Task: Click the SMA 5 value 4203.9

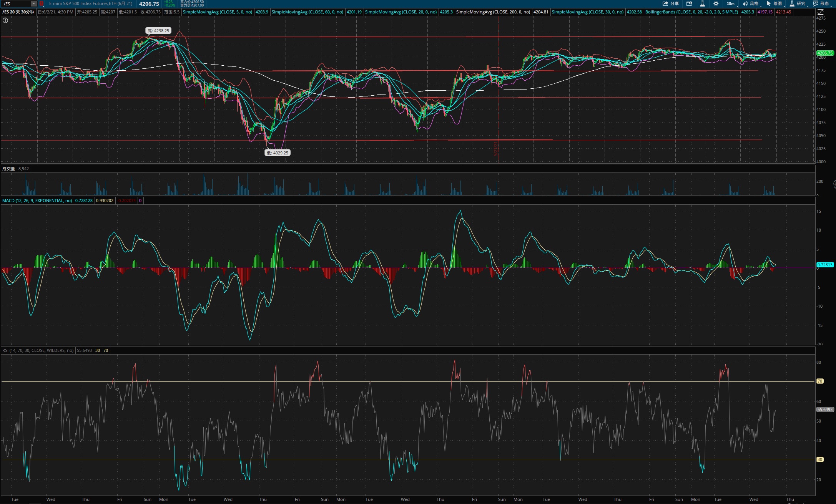Action: click(262, 12)
